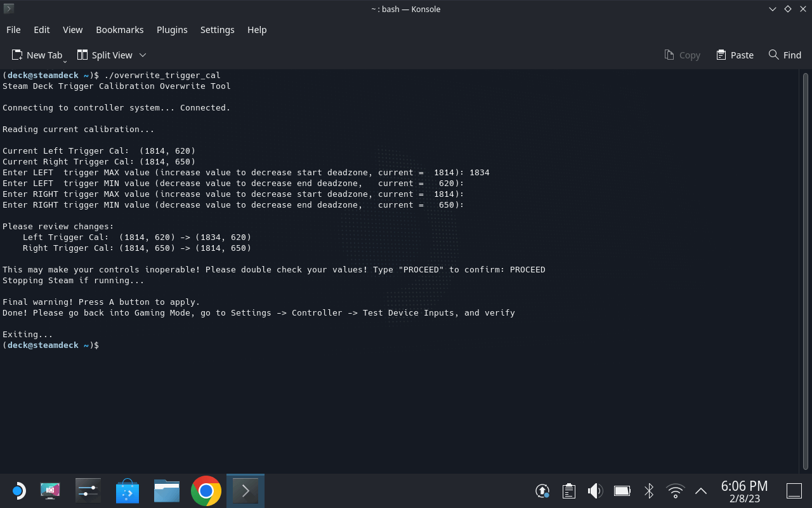812x508 pixels.
Task: Open the Help menu
Action: point(257,30)
